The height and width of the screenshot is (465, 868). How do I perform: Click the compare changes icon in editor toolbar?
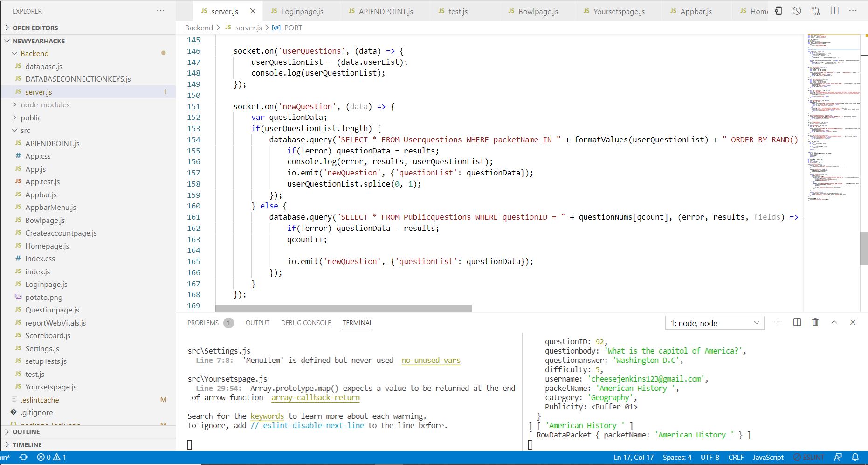pos(815,11)
